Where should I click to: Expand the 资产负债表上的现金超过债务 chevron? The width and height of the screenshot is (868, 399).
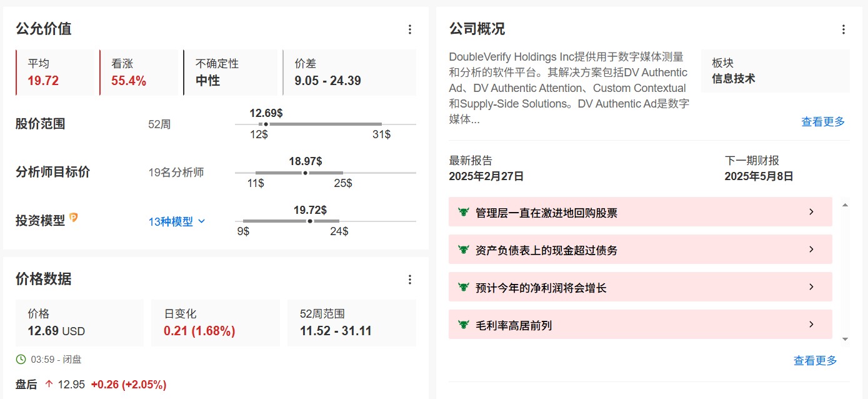811,250
